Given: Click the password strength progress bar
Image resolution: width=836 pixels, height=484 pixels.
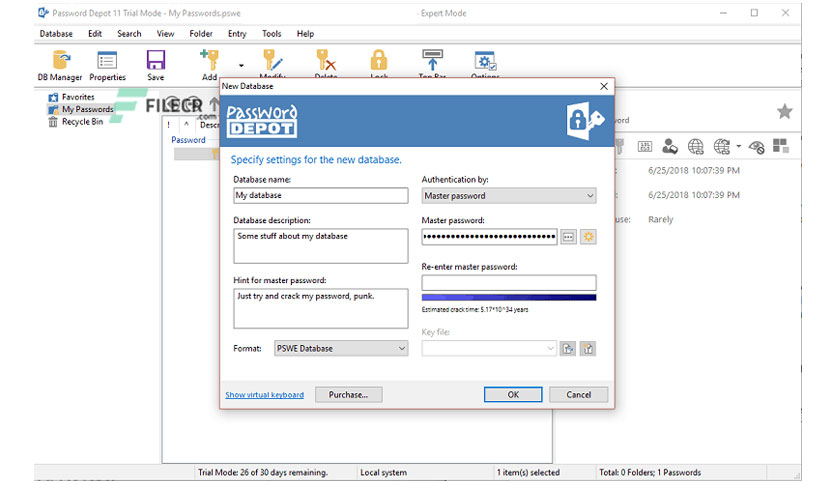Looking at the screenshot, I should coord(509,297).
